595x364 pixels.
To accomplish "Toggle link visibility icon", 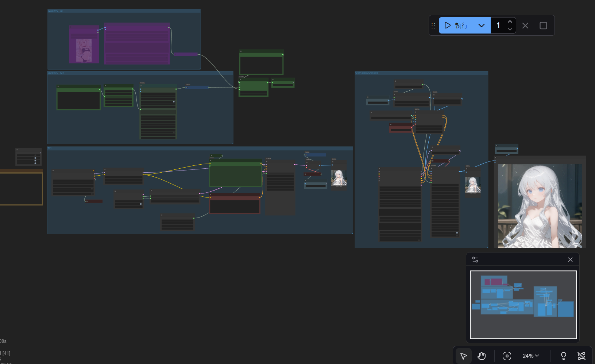I will coord(582,356).
